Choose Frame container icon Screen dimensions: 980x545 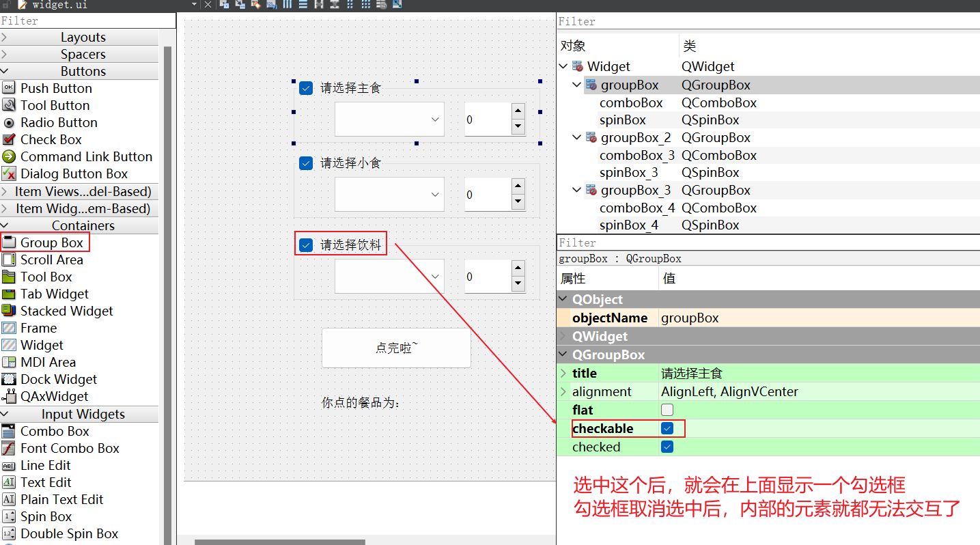[x=9, y=328]
